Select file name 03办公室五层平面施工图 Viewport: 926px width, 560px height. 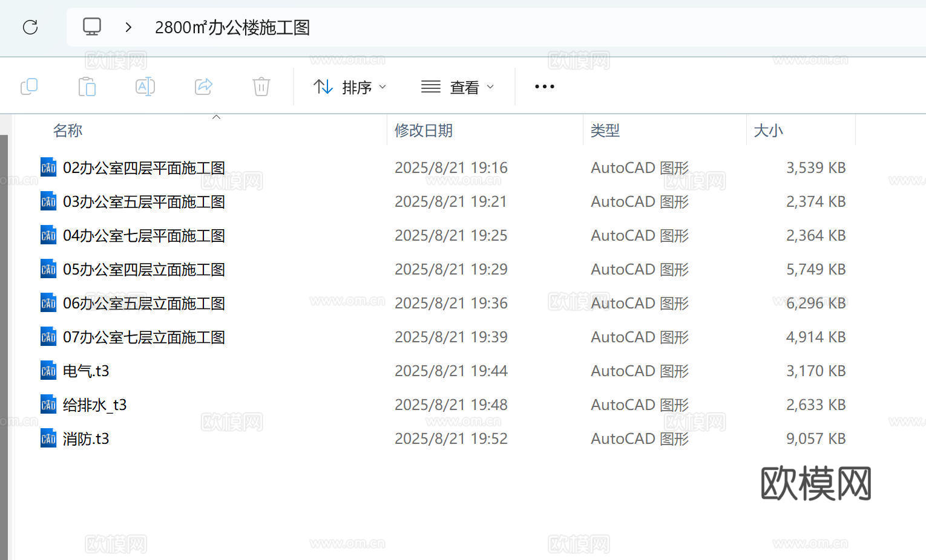144,201
